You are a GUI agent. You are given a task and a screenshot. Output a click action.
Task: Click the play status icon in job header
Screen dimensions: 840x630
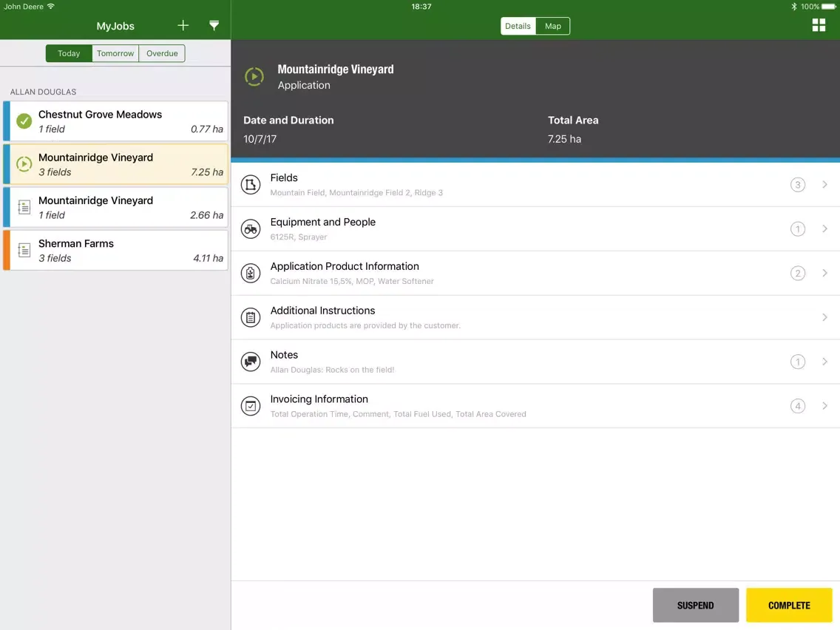254,77
